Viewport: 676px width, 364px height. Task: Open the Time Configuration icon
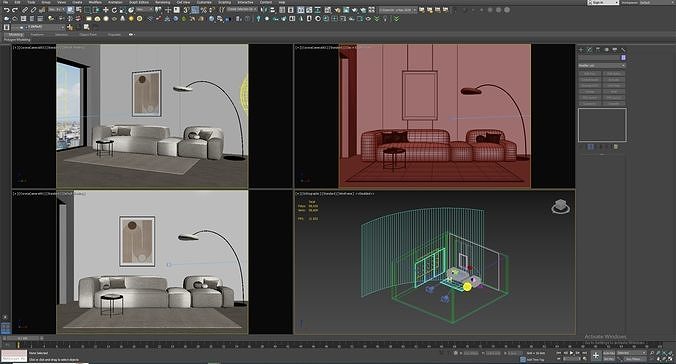pos(585,359)
